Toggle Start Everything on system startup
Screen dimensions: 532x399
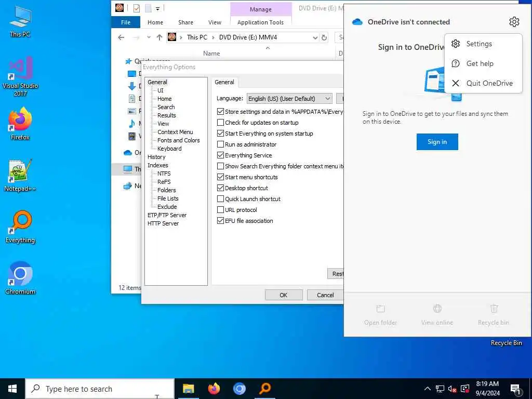220,134
